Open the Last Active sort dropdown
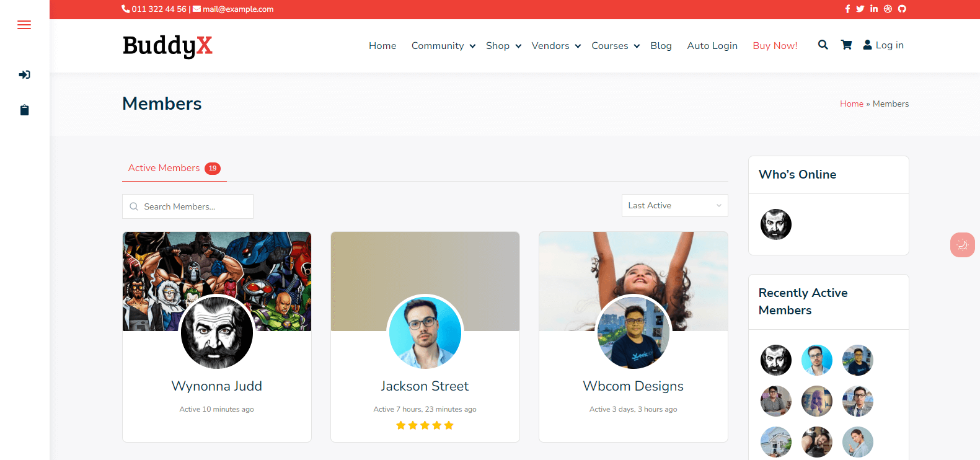 click(x=675, y=206)
